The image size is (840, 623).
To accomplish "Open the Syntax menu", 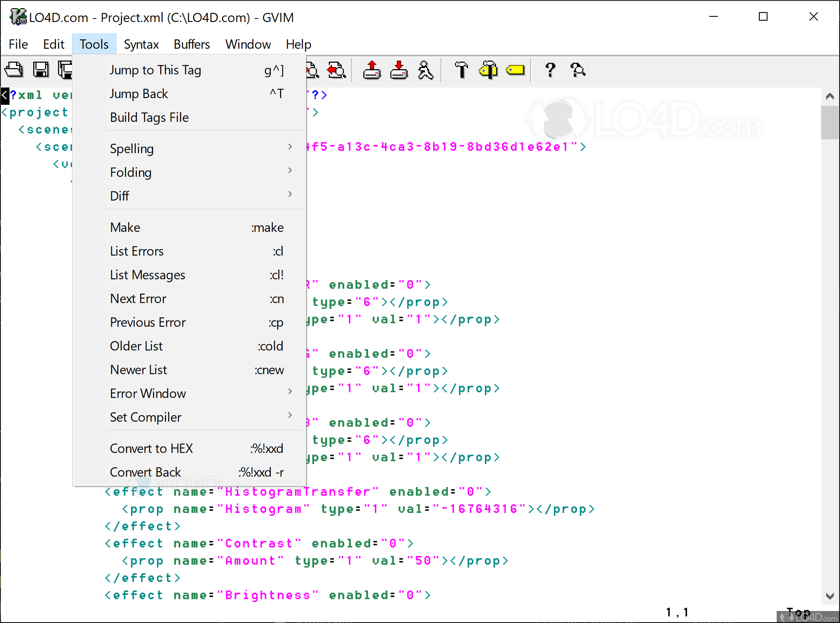I will (x=141, y=44).
